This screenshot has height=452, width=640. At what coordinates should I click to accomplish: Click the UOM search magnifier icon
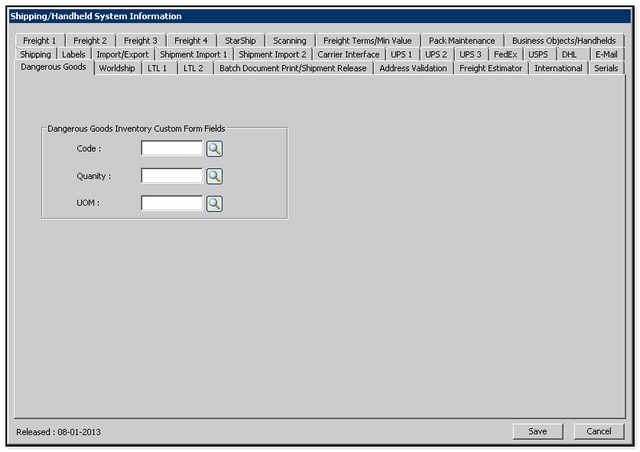click(215, 203)
